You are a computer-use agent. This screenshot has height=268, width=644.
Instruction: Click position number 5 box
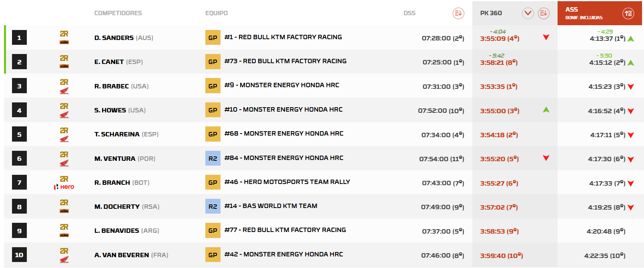click(x=19, y=134)
